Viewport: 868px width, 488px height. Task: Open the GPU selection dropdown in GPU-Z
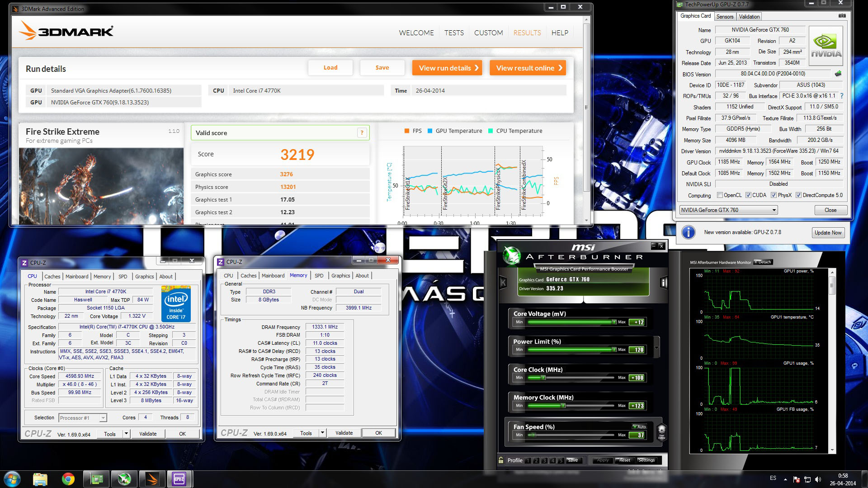[x=728, y=210]
